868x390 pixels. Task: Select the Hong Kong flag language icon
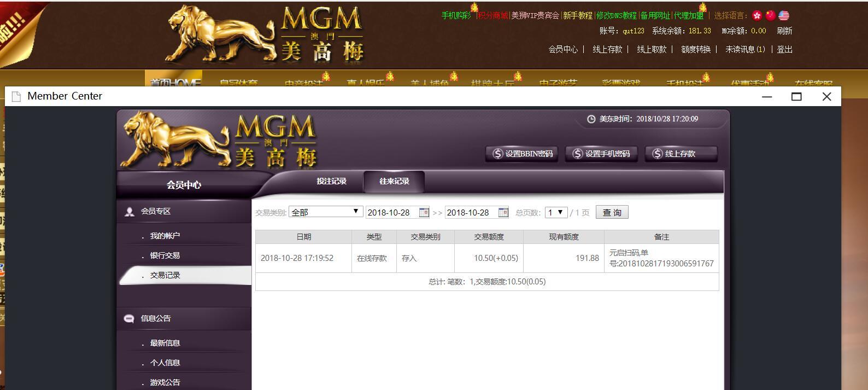point(757,15)
